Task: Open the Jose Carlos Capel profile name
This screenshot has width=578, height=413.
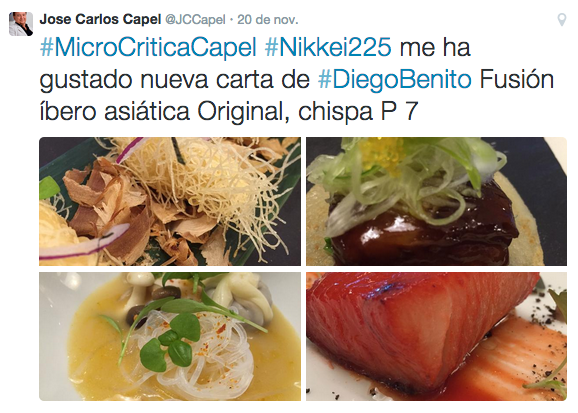Action: click(100, 19)
